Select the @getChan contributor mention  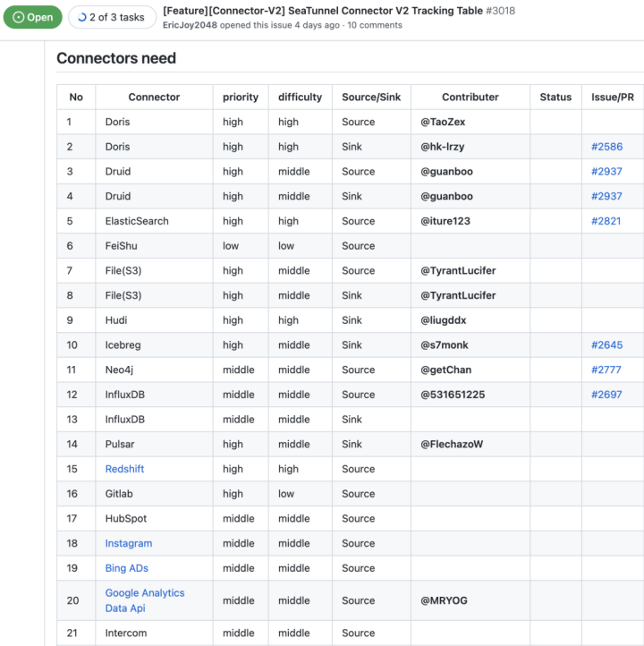pyautogui.click(x=446, y=370)
